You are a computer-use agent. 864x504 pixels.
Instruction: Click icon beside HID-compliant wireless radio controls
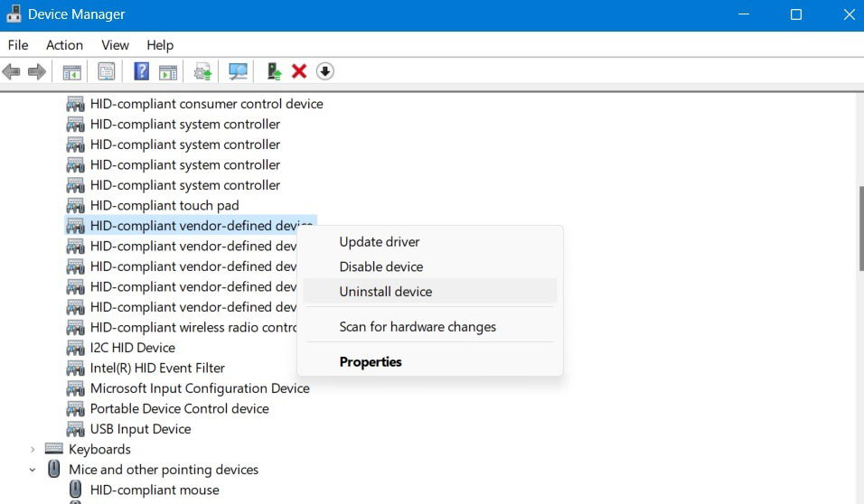76,328
